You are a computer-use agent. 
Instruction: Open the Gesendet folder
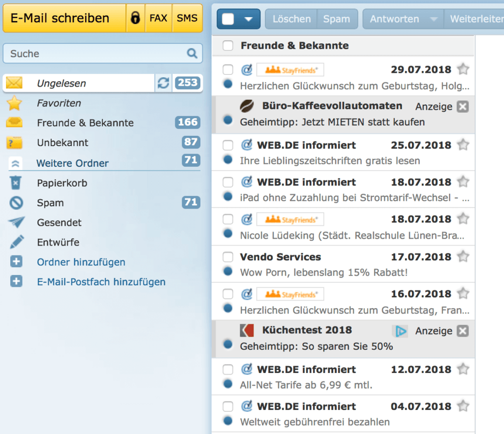(59, 222)
